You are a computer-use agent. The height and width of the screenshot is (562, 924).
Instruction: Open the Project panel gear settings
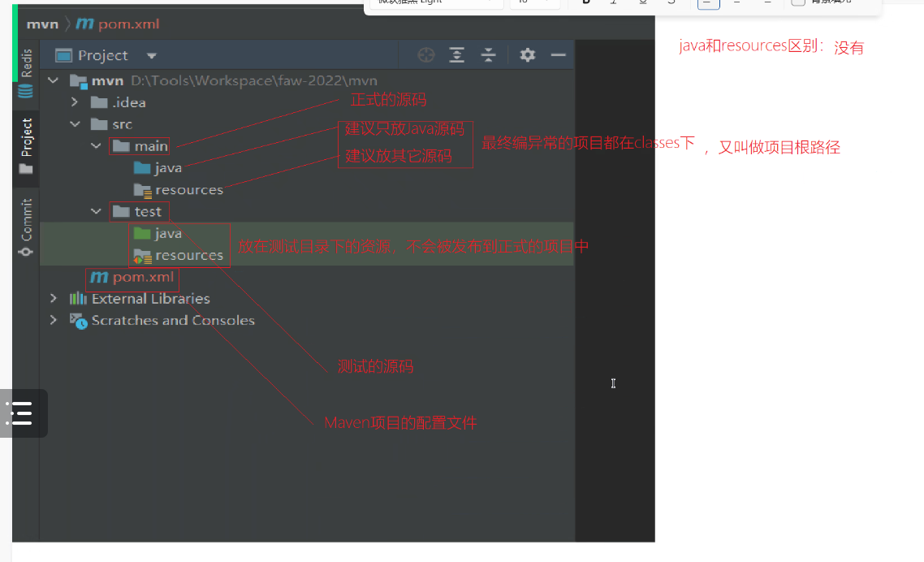point(528,55)
